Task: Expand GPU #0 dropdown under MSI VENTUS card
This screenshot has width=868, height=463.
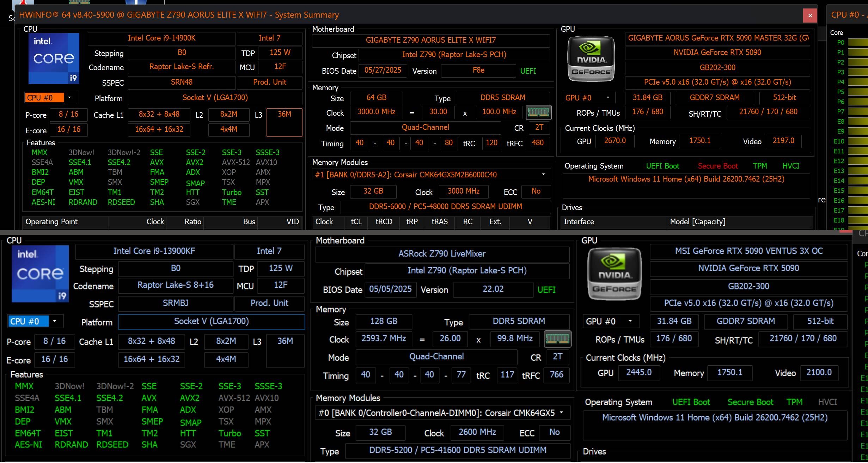Action: pos(630,321)
